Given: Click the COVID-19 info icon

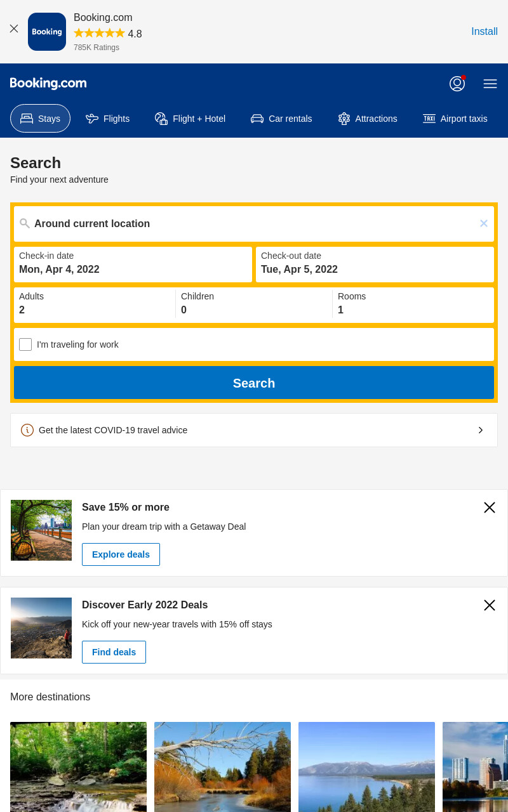Looking at the screenshot, I should pyautogui.click(x=27, y=430).
